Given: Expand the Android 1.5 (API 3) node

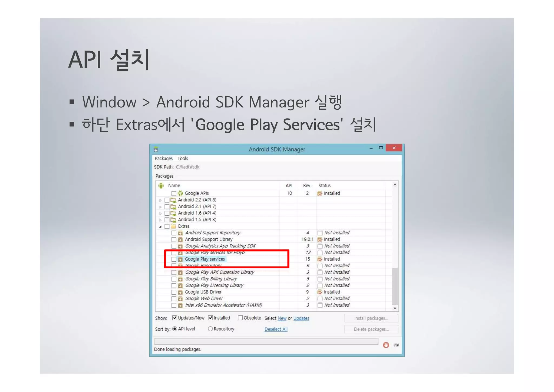Looking at the screenshot, I should [x=160, y=220].
